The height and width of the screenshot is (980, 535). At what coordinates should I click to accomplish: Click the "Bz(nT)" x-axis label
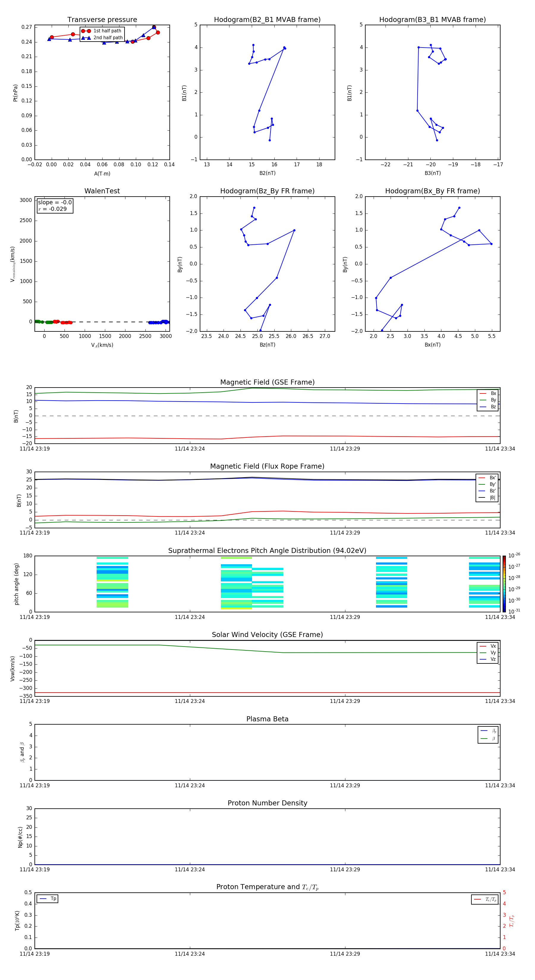267,345
